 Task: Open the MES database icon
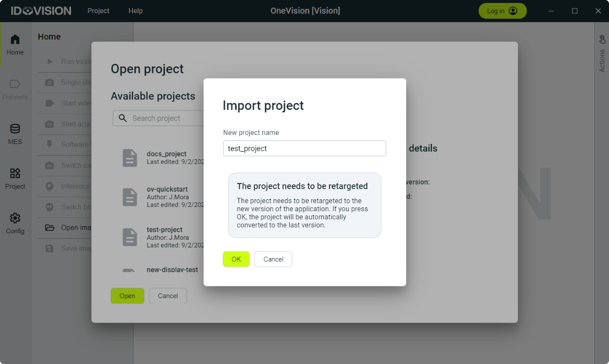click(15, 129)
